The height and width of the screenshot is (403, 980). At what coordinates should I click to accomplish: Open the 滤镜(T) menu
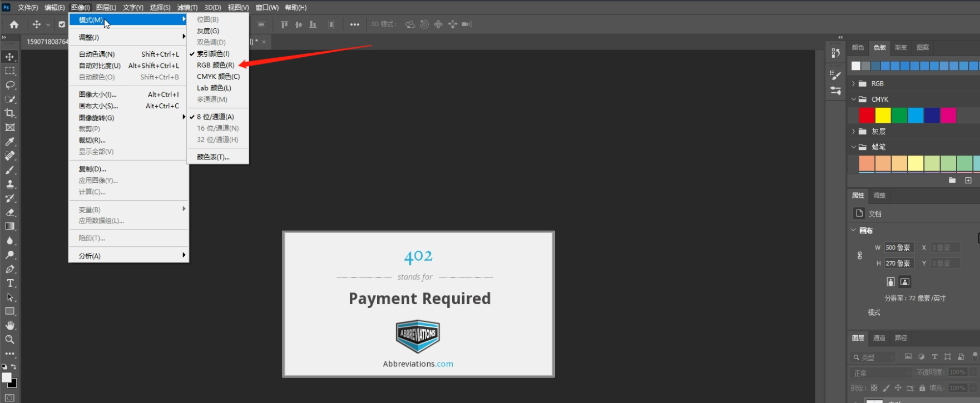click(187, 7)
